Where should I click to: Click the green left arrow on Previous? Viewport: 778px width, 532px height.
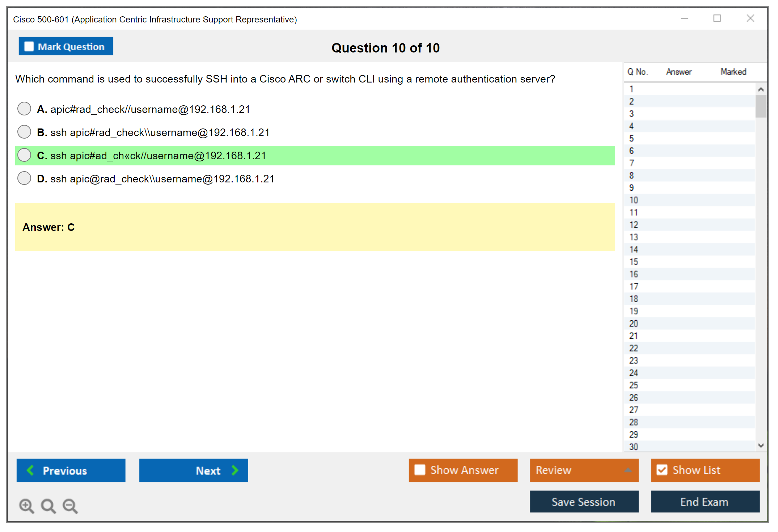(30, 470)
